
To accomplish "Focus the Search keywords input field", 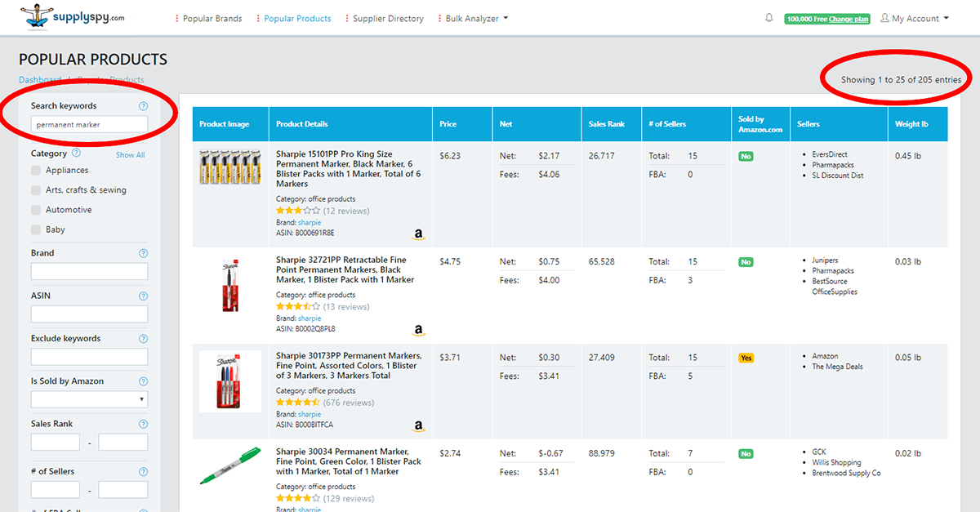I will (x=90, y=125).
